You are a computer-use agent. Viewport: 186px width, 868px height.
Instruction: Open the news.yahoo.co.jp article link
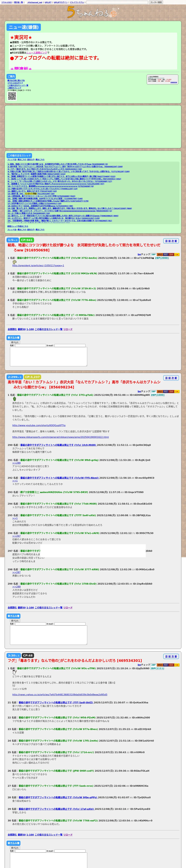pos(60,694)
